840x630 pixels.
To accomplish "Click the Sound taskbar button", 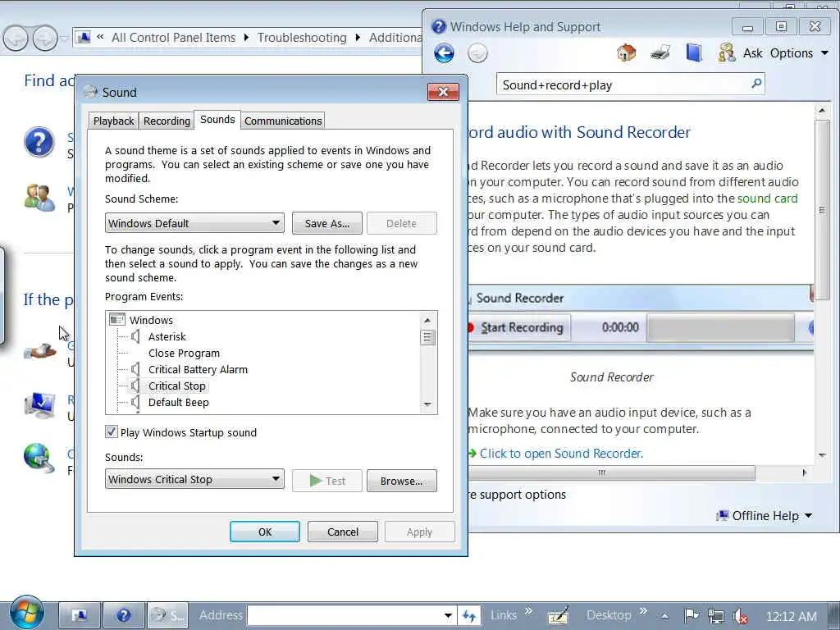I will (167, 615).
